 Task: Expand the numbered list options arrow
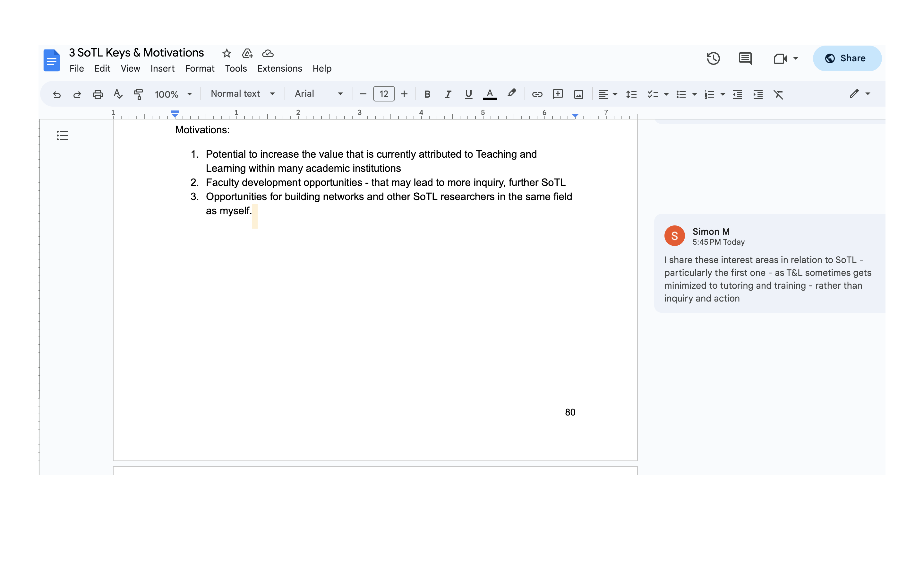point(723,94)
